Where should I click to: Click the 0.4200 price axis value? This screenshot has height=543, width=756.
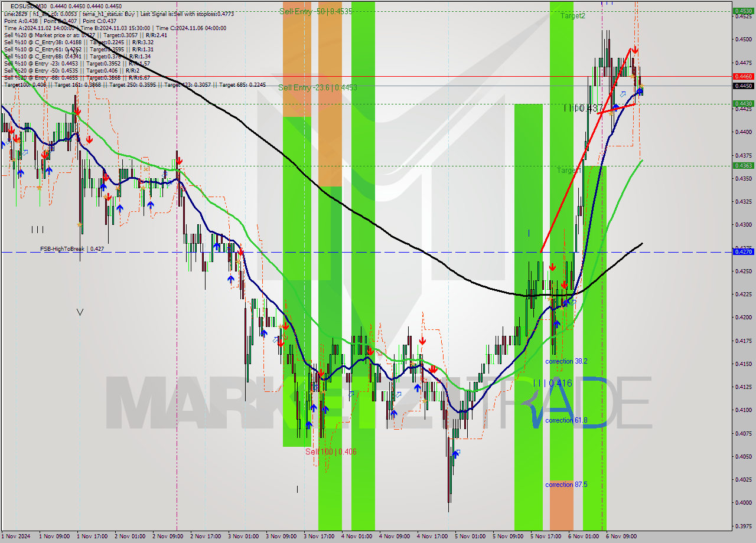coord(744,318)
